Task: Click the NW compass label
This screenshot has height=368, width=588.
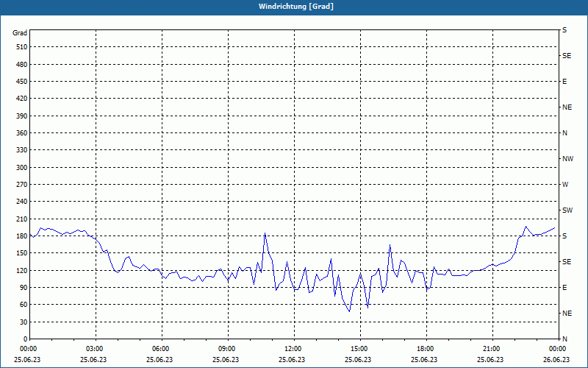Action: (567, 159)
